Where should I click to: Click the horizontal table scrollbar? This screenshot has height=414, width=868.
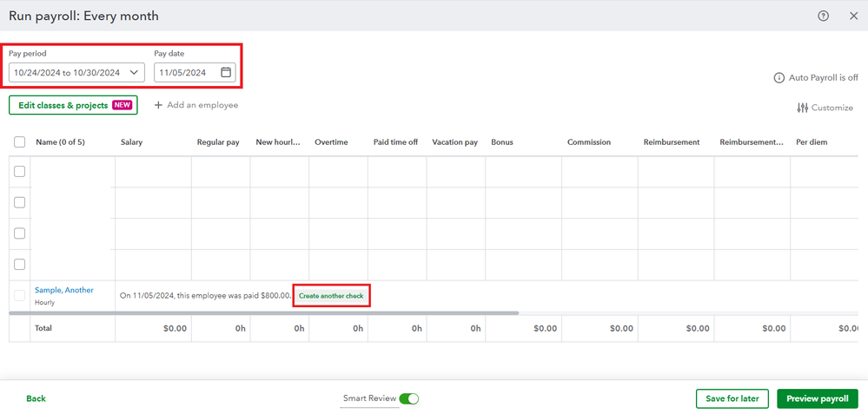pos(264,312)
